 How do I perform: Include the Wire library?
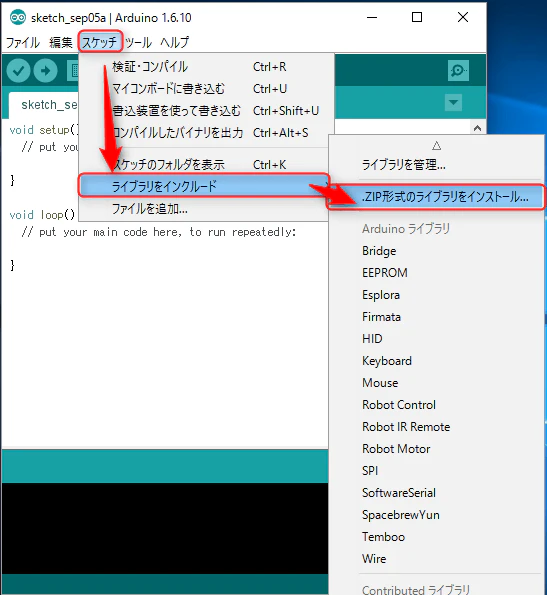436,559
